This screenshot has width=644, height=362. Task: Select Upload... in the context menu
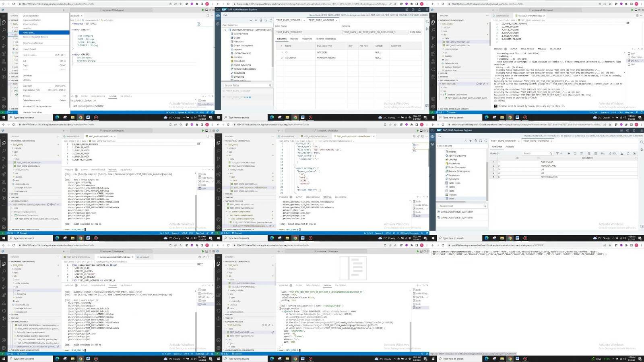[x=43, y=80]
